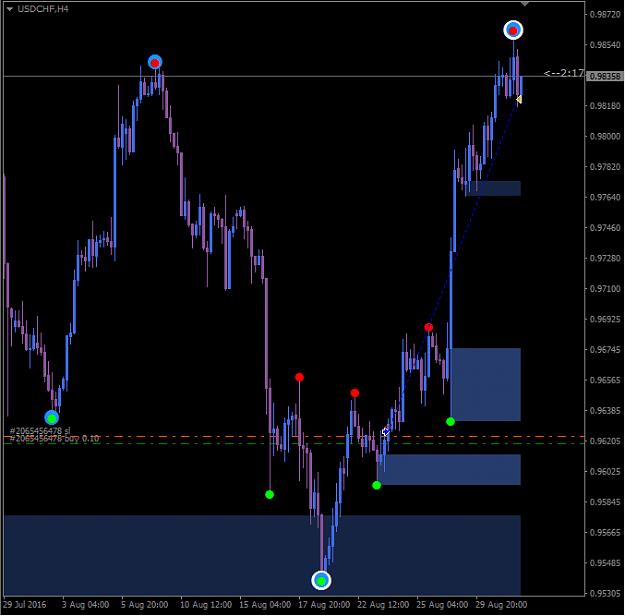Image resolution: width=625 pixels, height=616 pixels.
Task: Click the red dot on the dotted trendline
Action: pyautogui.click(x=428, y=327)
